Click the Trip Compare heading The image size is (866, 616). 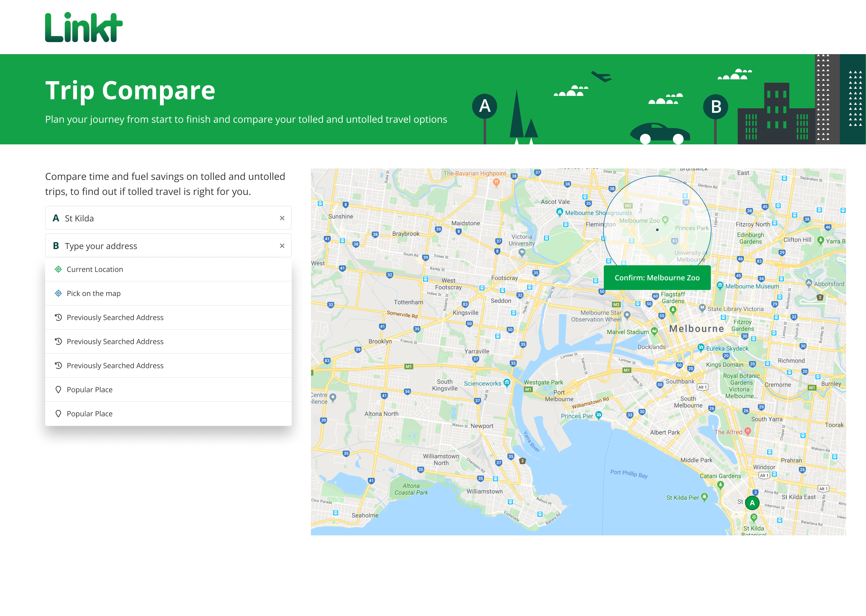tap(130, 90)
